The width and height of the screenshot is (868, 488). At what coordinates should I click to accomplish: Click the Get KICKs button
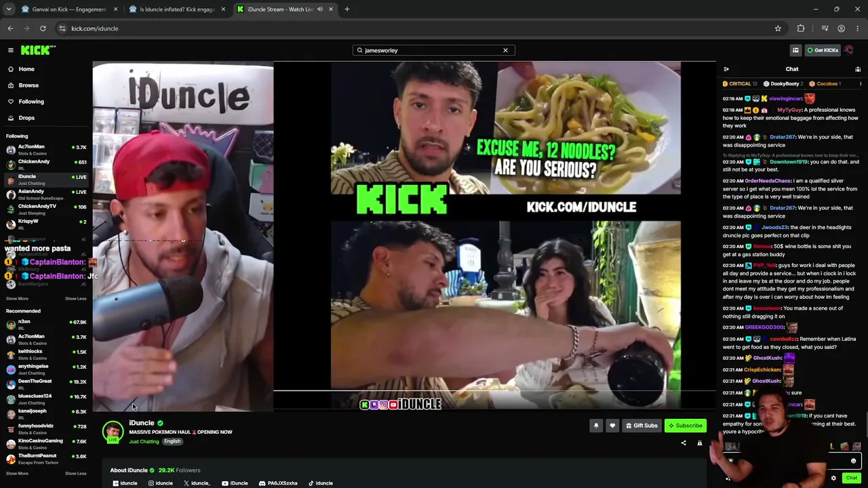(823, 50)
